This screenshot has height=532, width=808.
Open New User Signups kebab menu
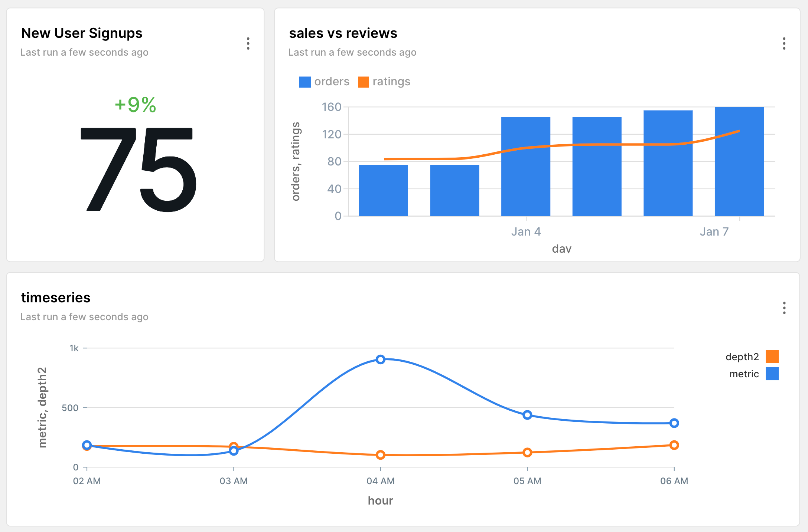[x=248, y=43]
